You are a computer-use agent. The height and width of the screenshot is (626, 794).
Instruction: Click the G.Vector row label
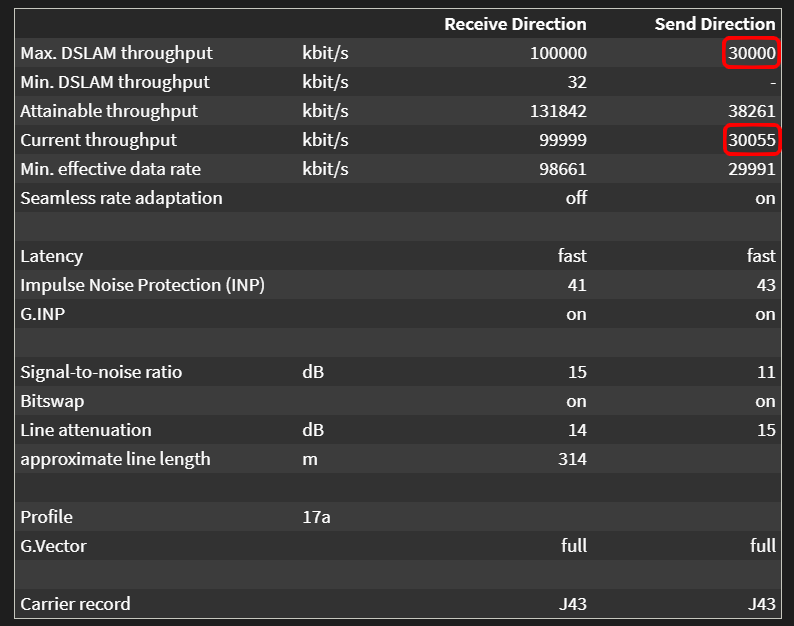tap(53, 546)
